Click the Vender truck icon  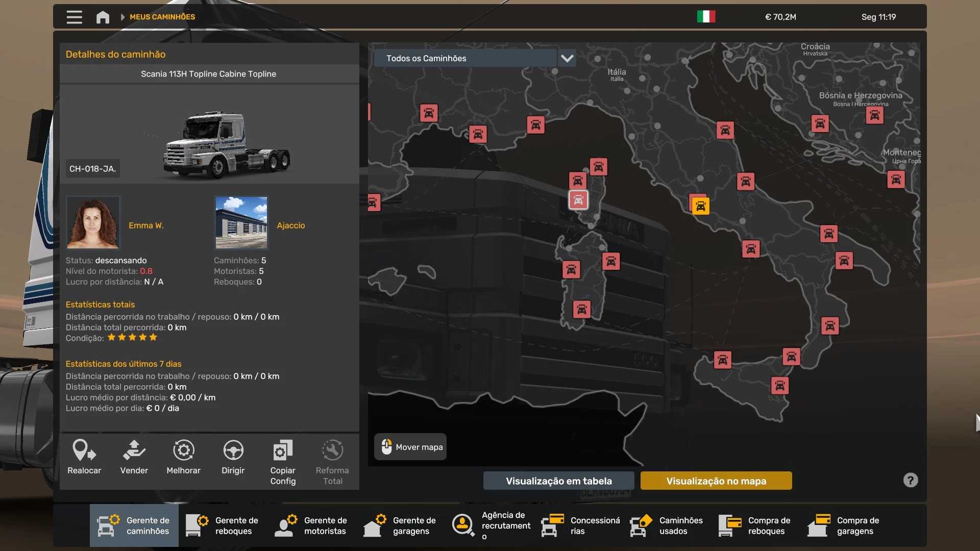pyautogui.click(x=134, y=450)
